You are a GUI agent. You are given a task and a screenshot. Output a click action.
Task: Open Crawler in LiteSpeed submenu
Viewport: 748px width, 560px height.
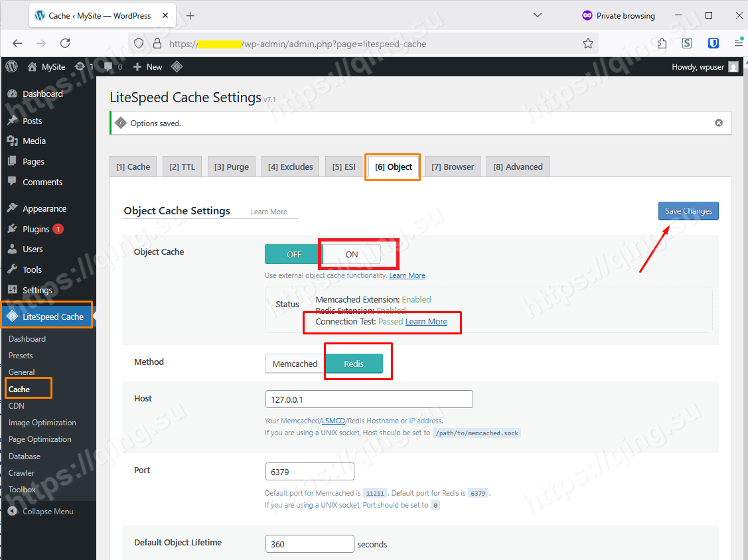(21, 473)
